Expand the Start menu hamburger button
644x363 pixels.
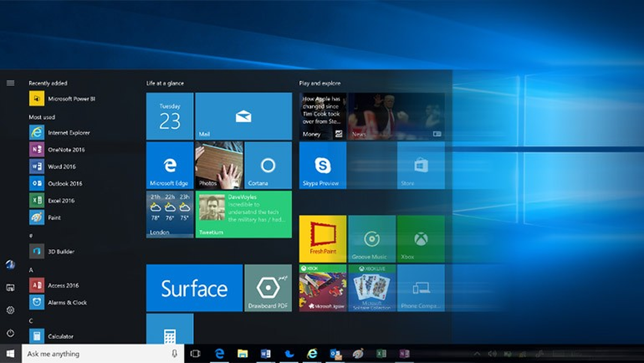[x=10, y=83]
